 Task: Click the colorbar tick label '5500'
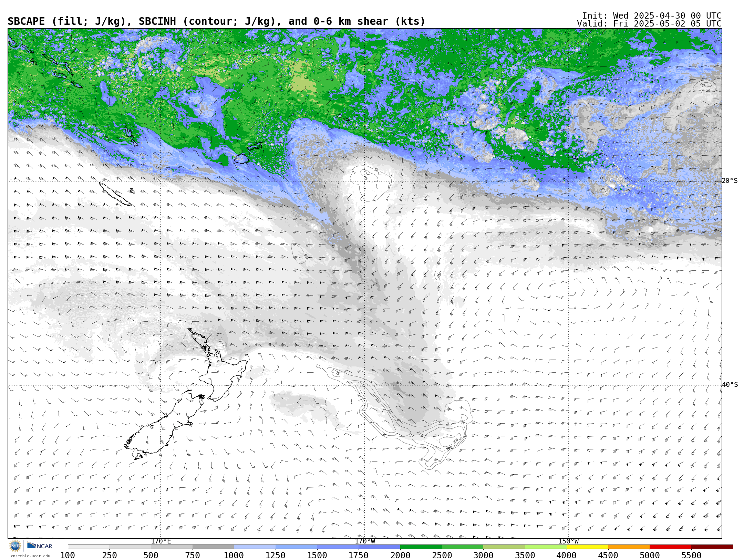[x=691, y=556]
